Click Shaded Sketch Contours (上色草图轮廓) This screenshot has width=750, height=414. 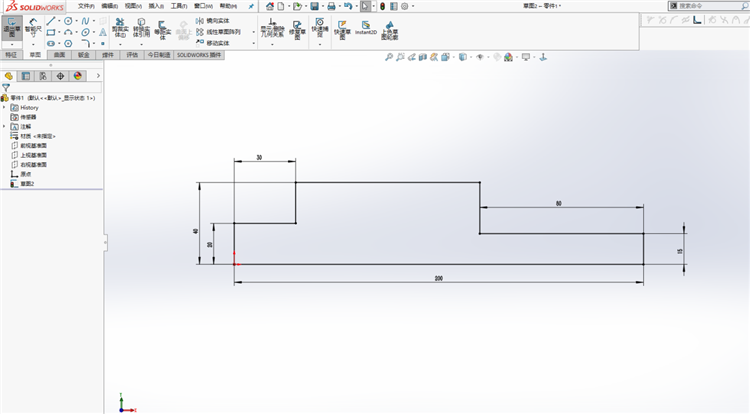click(x=389, y=30)
